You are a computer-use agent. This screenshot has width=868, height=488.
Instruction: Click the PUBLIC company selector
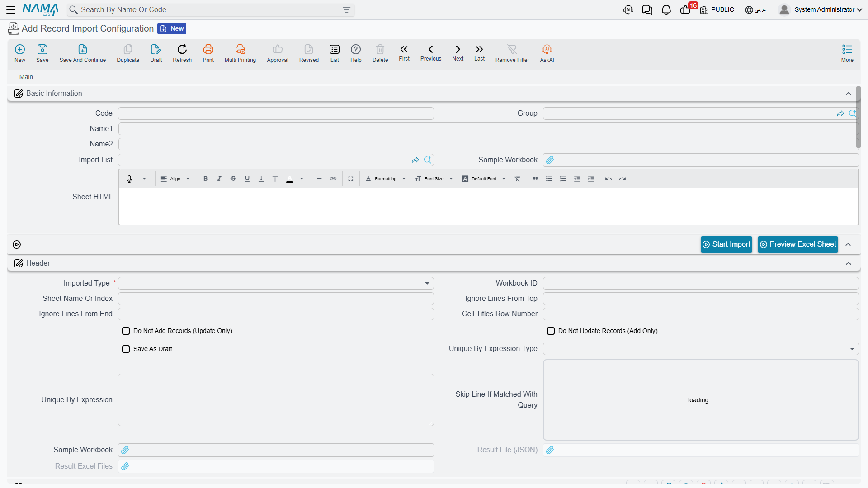tap(717, 10)
